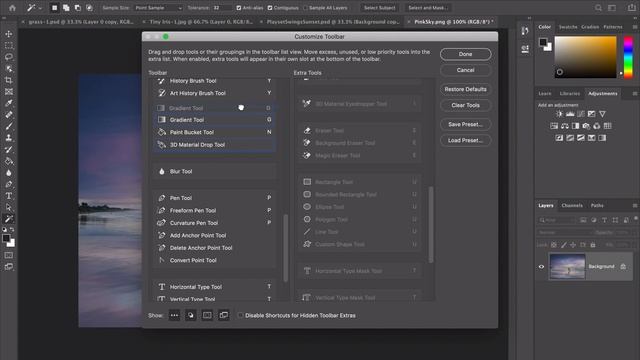Click the Tolerance input field
Viewport: 640px width, 360px height.
click(222, 8)
